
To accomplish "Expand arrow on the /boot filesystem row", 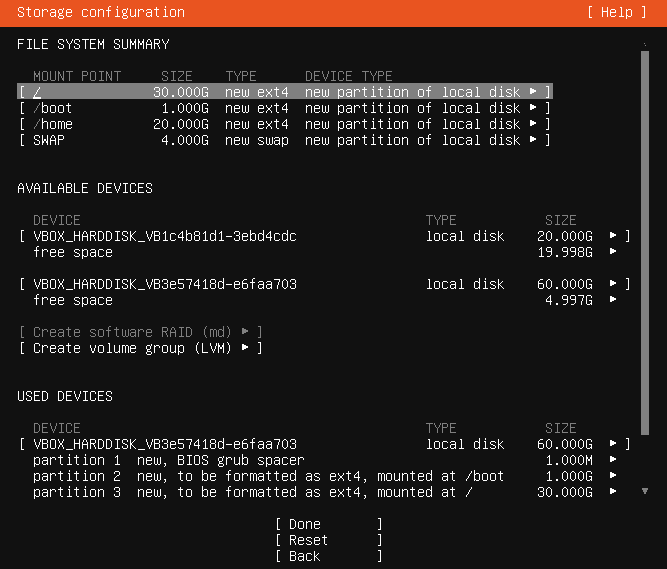I will coord(533,107).
